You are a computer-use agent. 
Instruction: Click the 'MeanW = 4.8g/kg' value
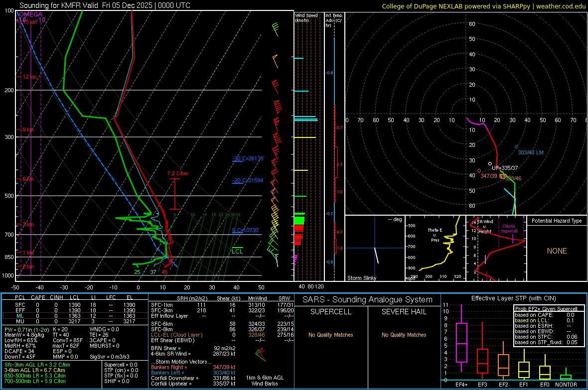click(24, 335)
